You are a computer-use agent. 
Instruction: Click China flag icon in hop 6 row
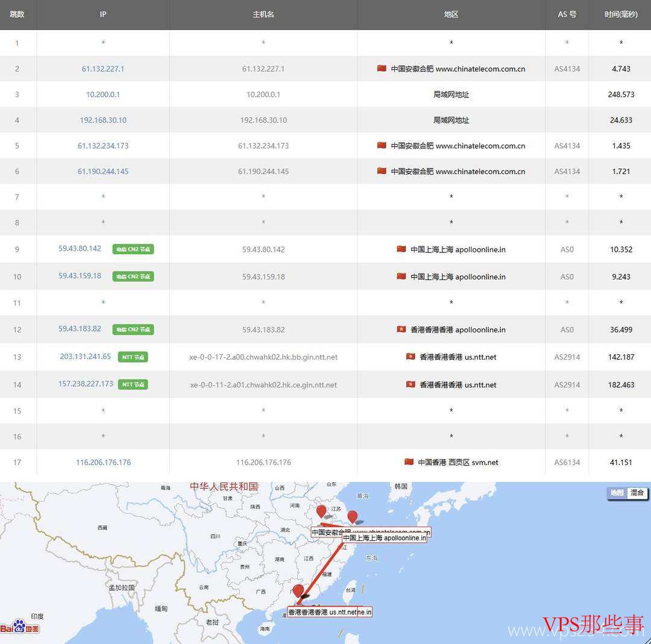(x=382, y=171)
